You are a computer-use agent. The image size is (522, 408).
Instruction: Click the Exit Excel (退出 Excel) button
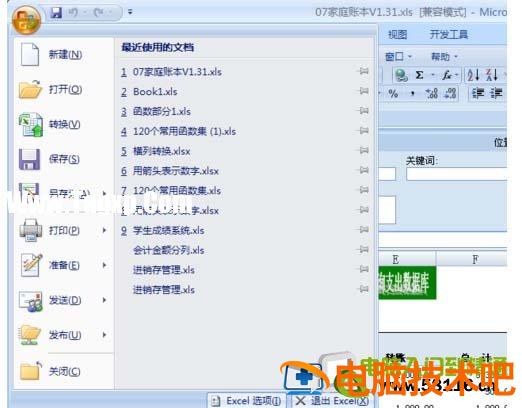point(332,400)
